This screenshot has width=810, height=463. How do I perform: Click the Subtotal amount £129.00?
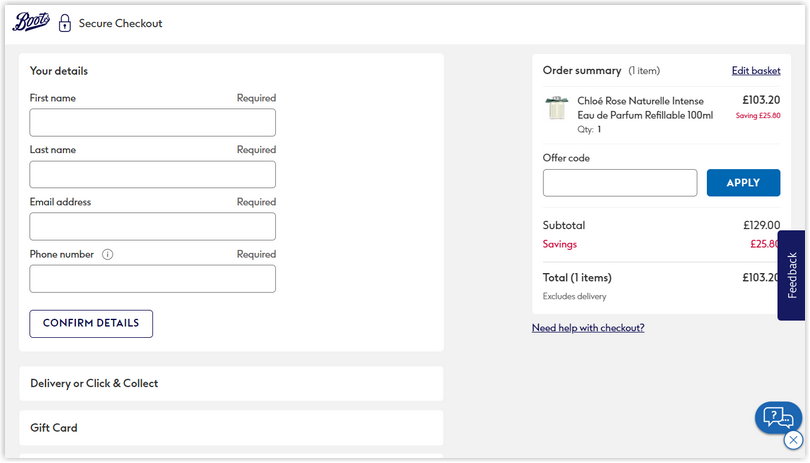[761, 225]
